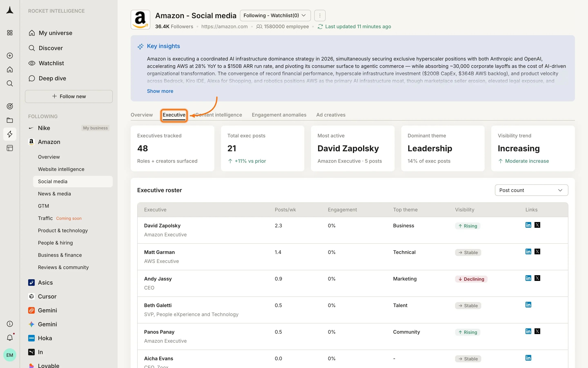Click the Follow new button
This screenshot has width=588, height=368.
(x=69, y=96)
